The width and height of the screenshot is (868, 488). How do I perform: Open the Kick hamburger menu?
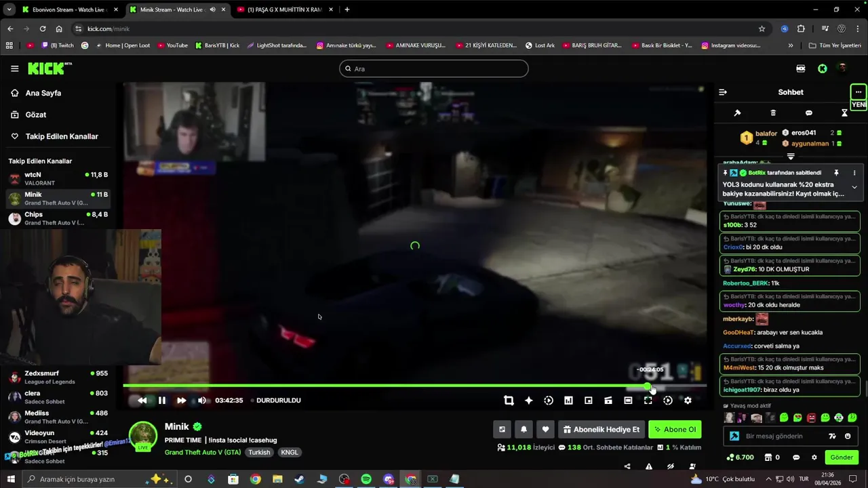14,68
